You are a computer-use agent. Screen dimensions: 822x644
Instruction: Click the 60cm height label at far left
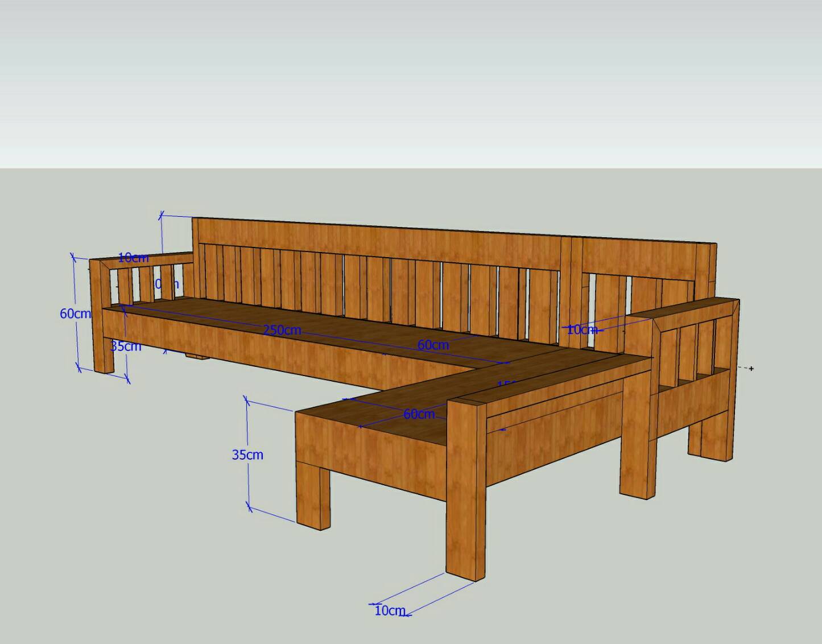(75, 313)
